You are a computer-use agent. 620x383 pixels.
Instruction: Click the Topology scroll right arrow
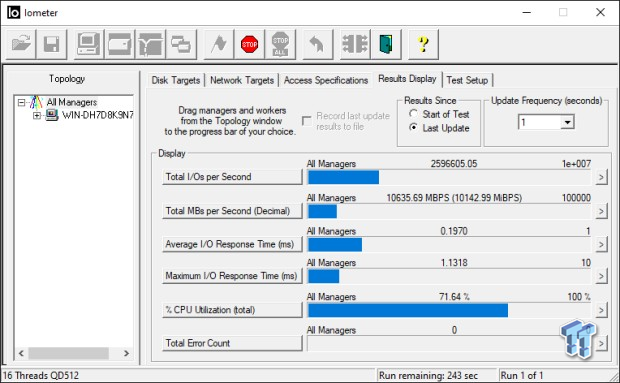pos(126,353)
